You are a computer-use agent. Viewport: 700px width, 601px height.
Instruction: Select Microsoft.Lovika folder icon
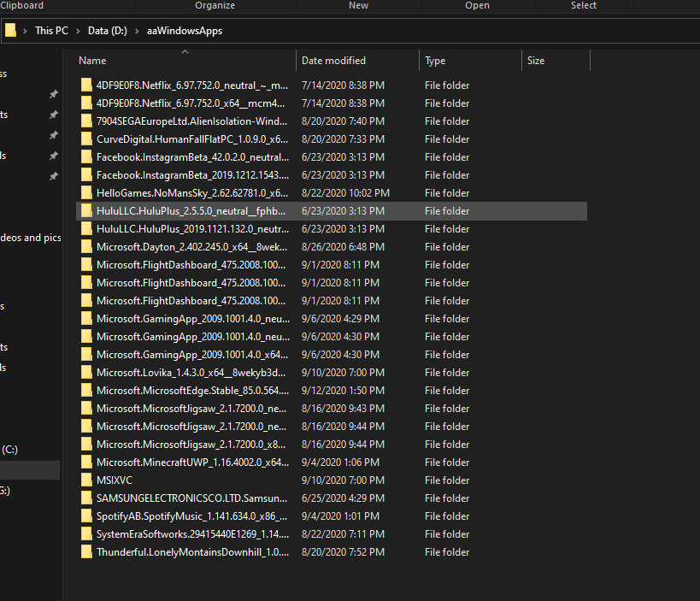point(86,373)
